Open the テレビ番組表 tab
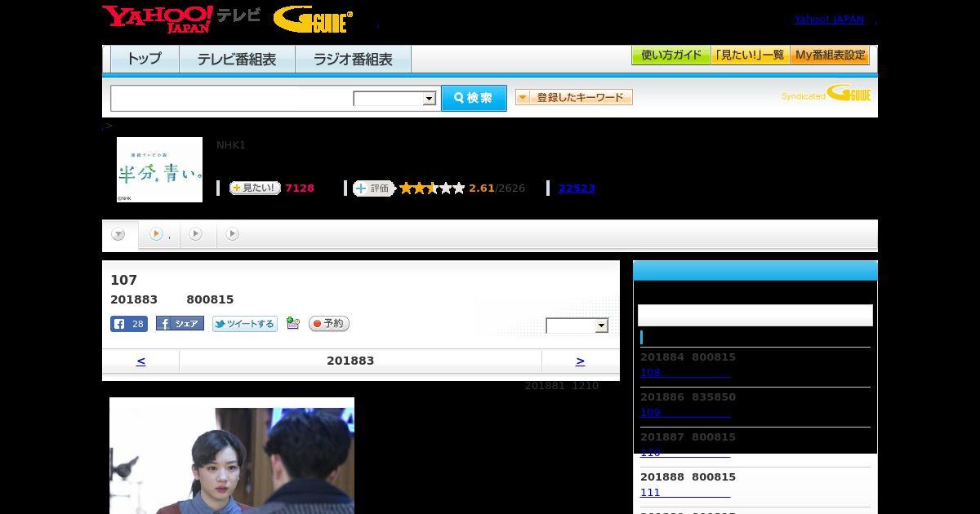This screenshot has height=514, width=980. pos(237,59)
